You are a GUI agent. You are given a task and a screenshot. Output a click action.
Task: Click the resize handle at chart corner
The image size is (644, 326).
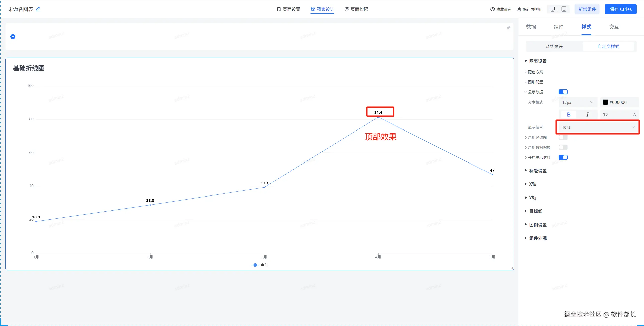click(x=512, y=268)
